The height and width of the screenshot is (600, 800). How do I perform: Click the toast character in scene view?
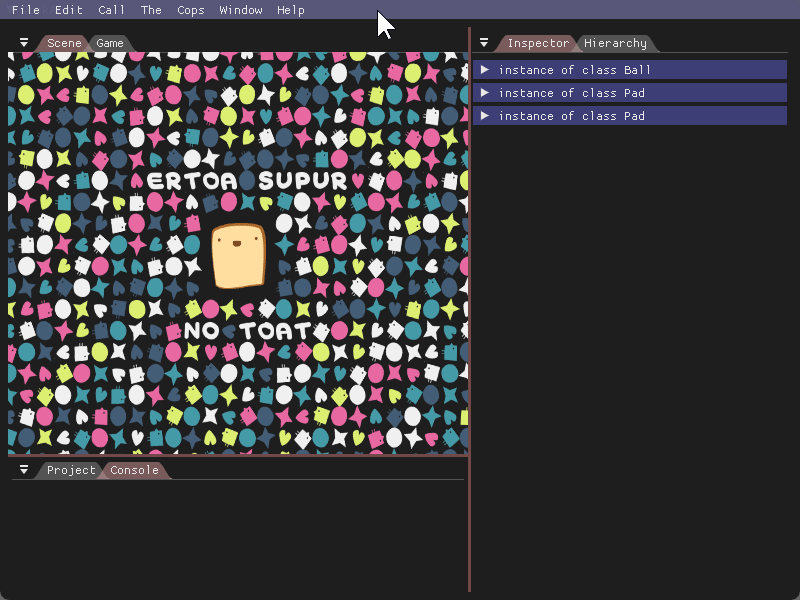(239, 256)
